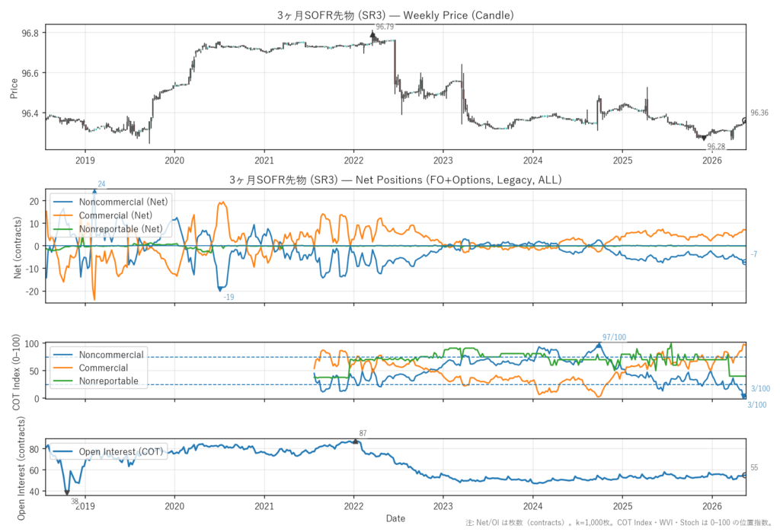Click the 50 tick on the COT Index axis
Screen dimensions: 780x532
coord(34,371)
